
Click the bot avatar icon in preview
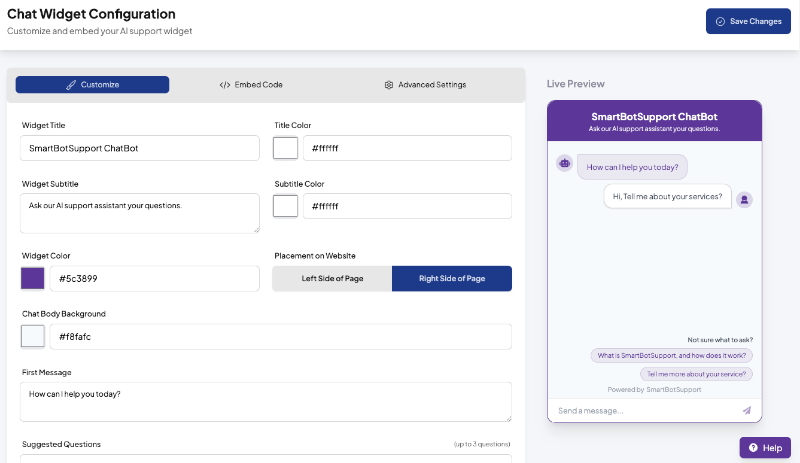tap(564, 163)
